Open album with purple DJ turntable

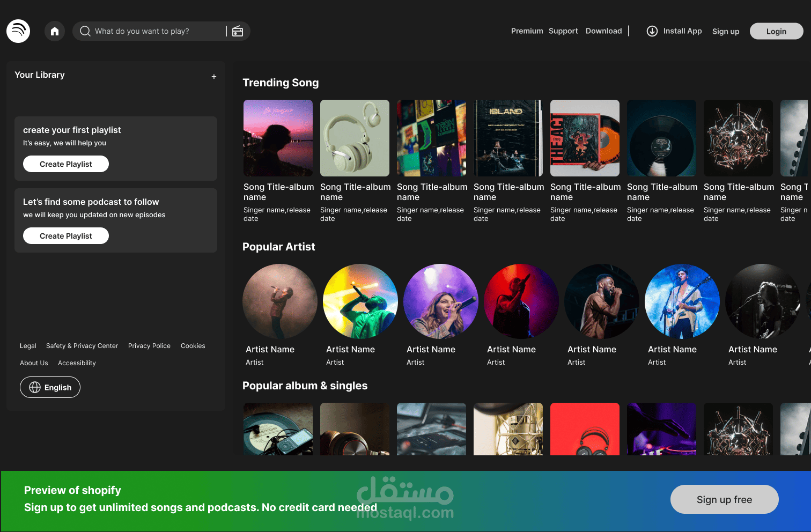point(661,429)
